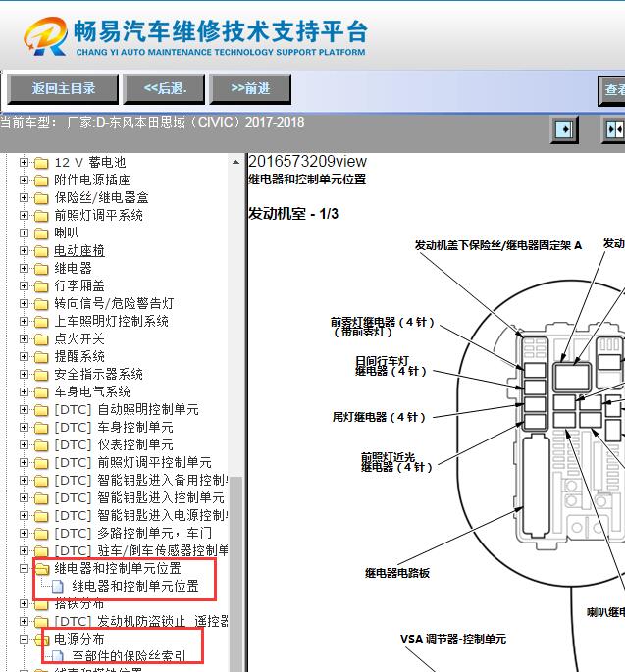
Task: Expand the 前照灯调平系统 node
Action: (24, 215)
